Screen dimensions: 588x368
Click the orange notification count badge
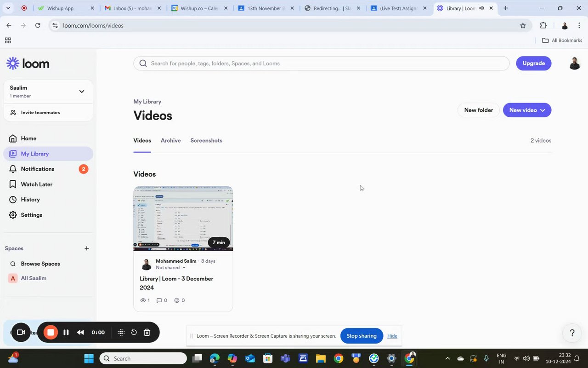pos(83,169)
